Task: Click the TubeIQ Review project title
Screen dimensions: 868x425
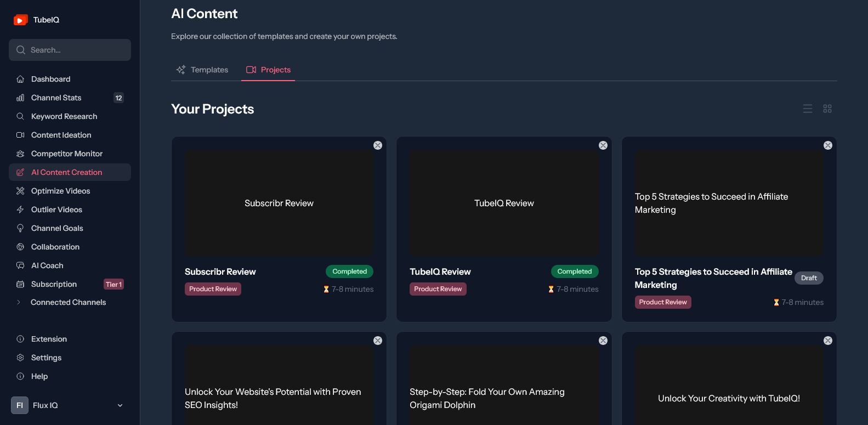Action: coord(440,271)
